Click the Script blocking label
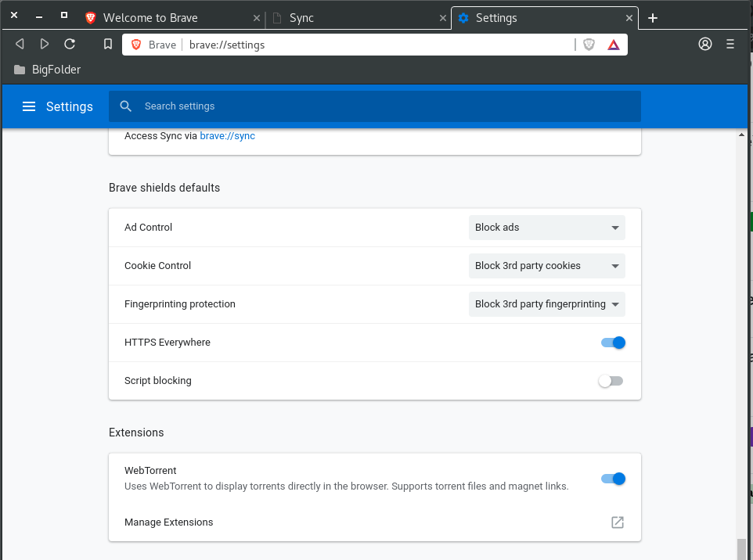The width and height of the screenshot is (753, 560). pyautogui.click(x=157, y=381)
